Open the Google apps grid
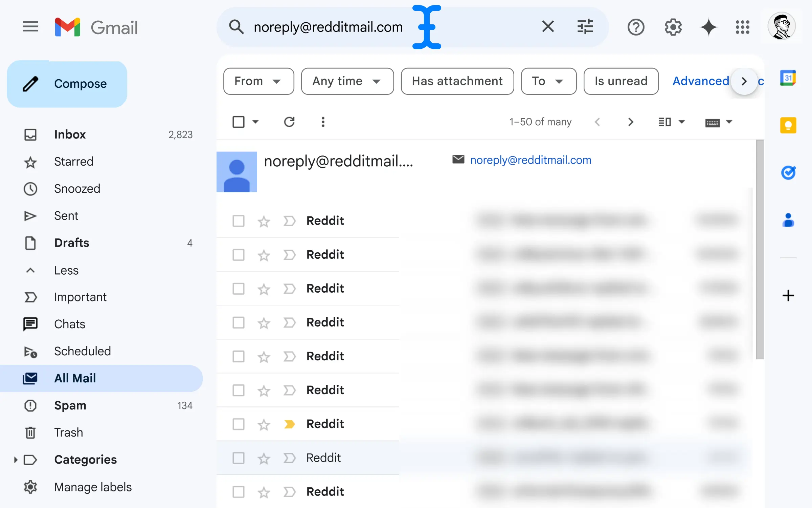 coord(743,27)
